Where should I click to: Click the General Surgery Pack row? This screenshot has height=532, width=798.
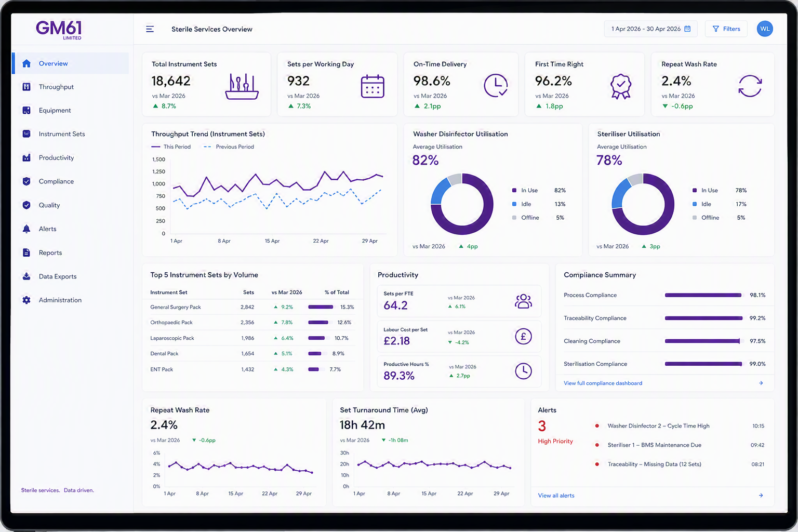(x=252, y=307)
